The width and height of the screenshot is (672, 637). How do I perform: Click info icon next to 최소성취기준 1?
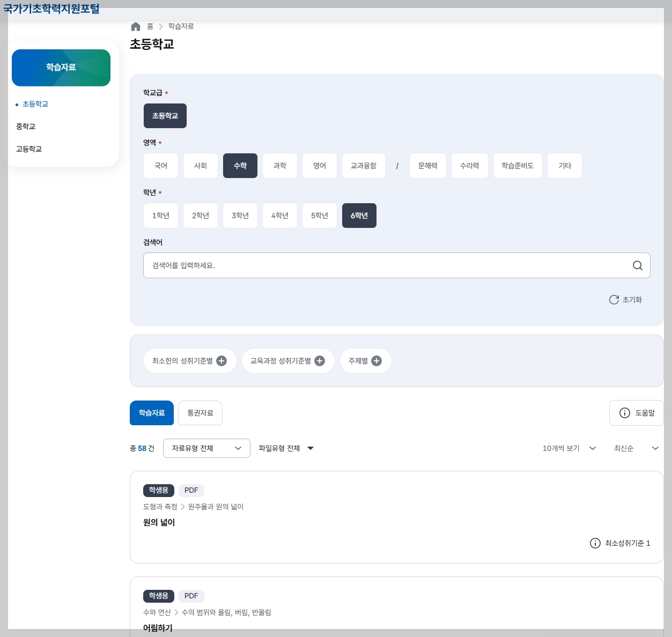[595, 543]
